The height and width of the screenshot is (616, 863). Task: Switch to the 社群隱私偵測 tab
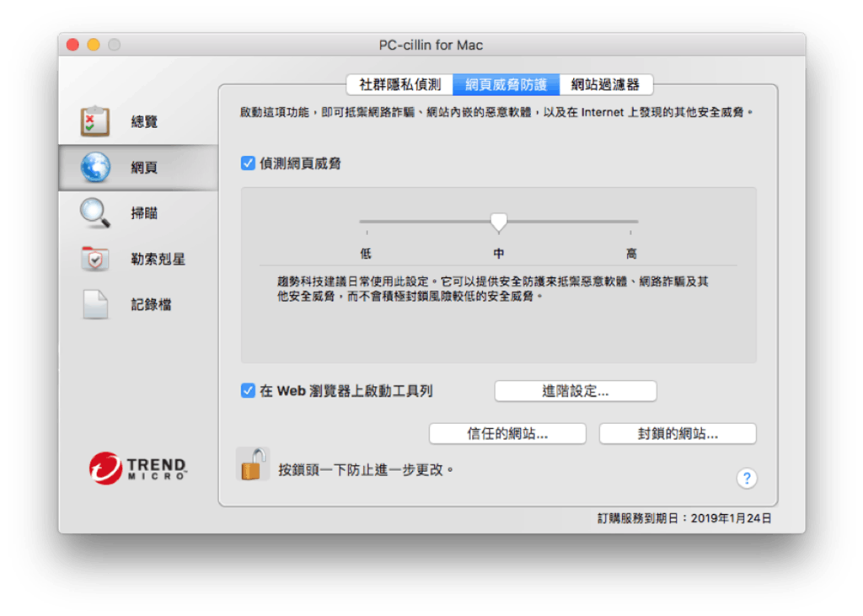click(x=400, y=84)
